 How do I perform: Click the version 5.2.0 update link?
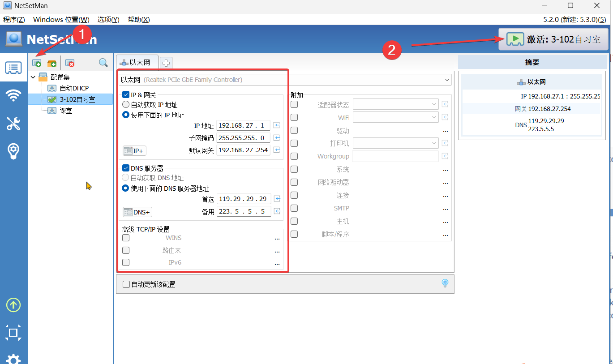point(574,20)
